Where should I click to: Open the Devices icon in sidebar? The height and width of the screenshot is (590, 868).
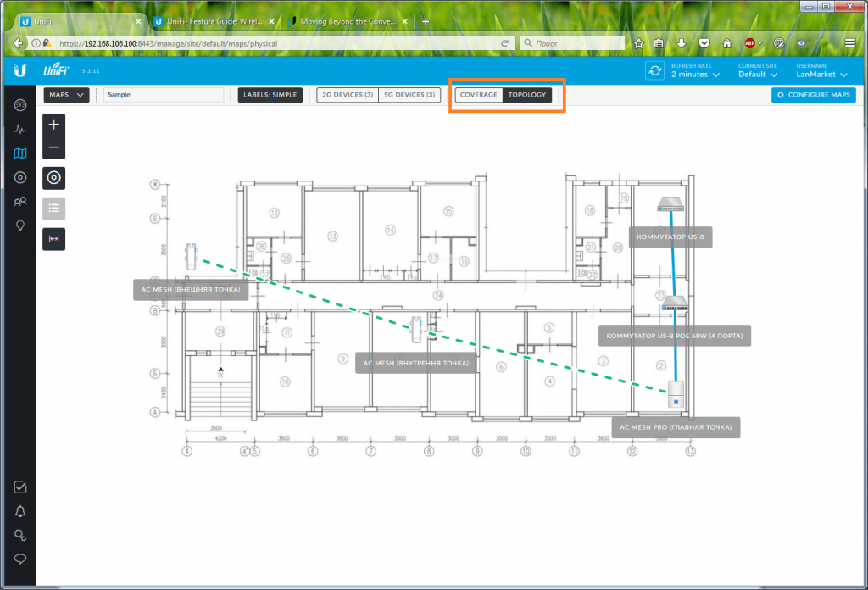click(20, 177)
